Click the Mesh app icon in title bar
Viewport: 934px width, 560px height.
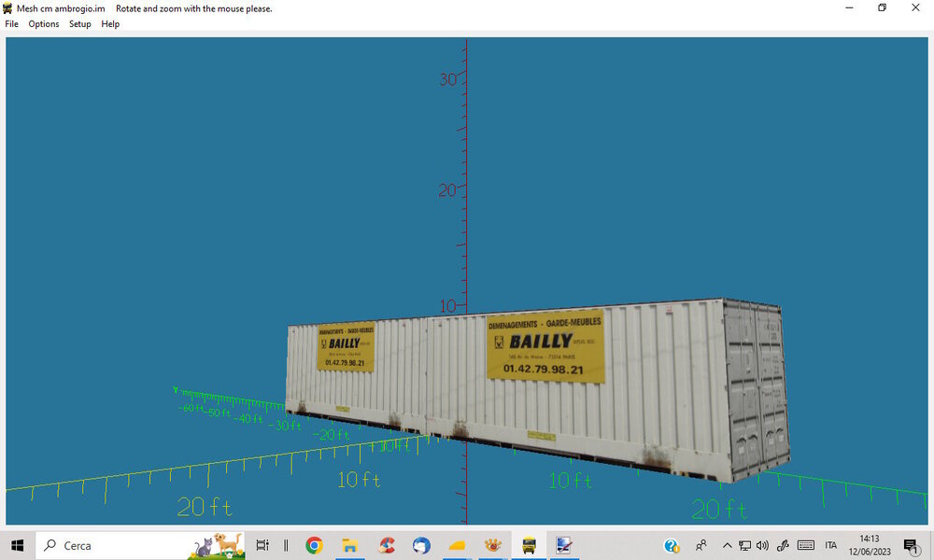coord(7,8)
